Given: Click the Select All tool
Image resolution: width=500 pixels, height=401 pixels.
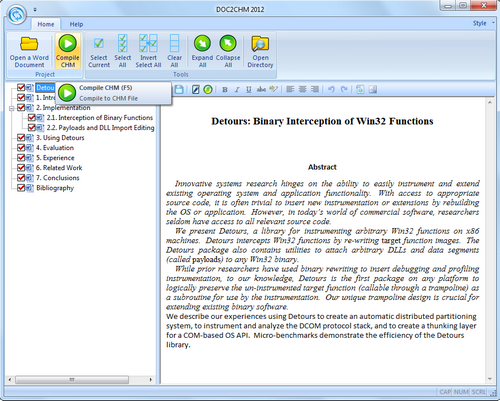Looking at the screenshot, I should click(x=122, y=51).
